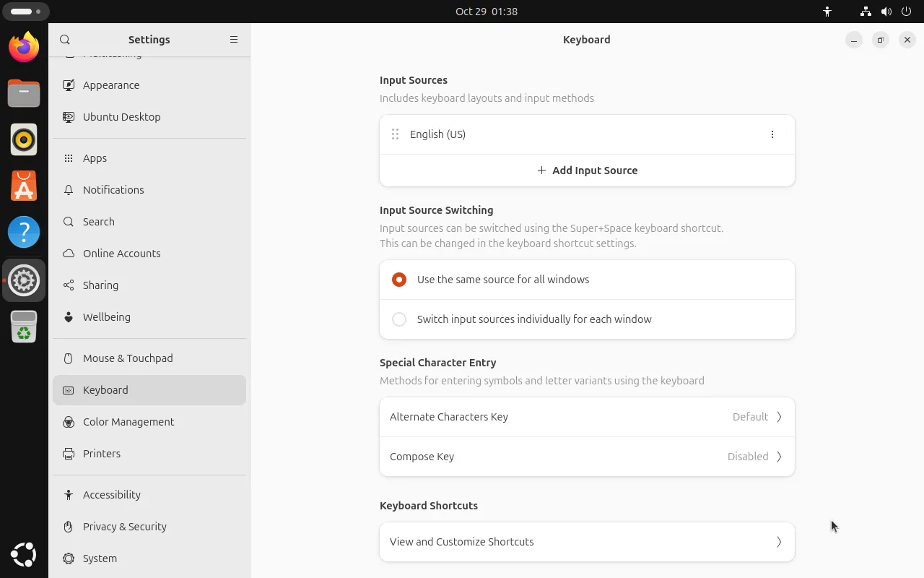The width and height of the screenshot is (924, 578).
Task: Open the Wellbeing settings panel
Action: point(149,317)
